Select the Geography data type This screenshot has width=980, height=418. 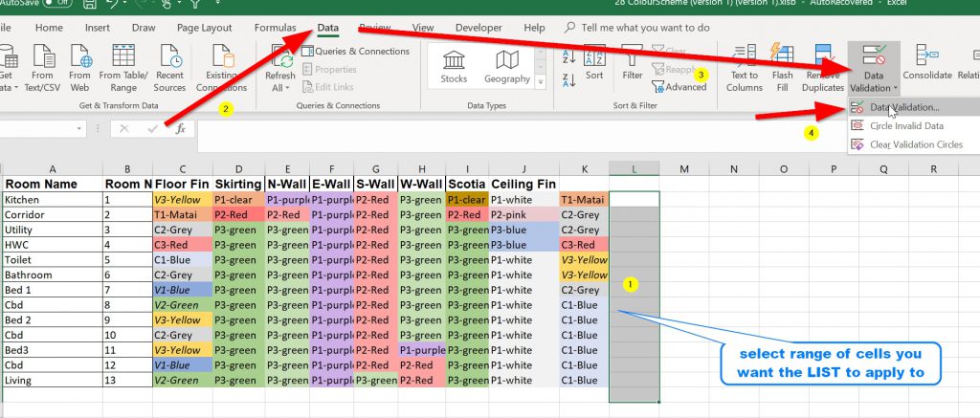coord(506,66)
